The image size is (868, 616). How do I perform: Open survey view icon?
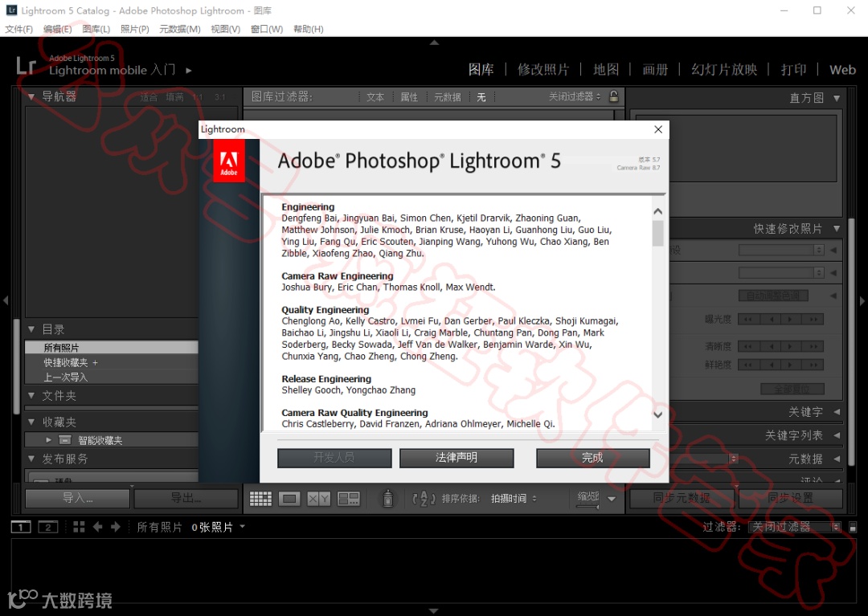(349, 499)
